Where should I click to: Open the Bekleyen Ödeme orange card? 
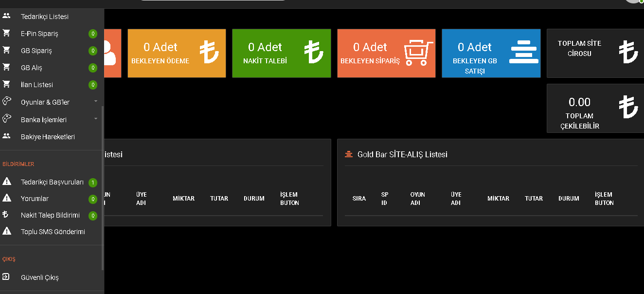pos(177,53)
